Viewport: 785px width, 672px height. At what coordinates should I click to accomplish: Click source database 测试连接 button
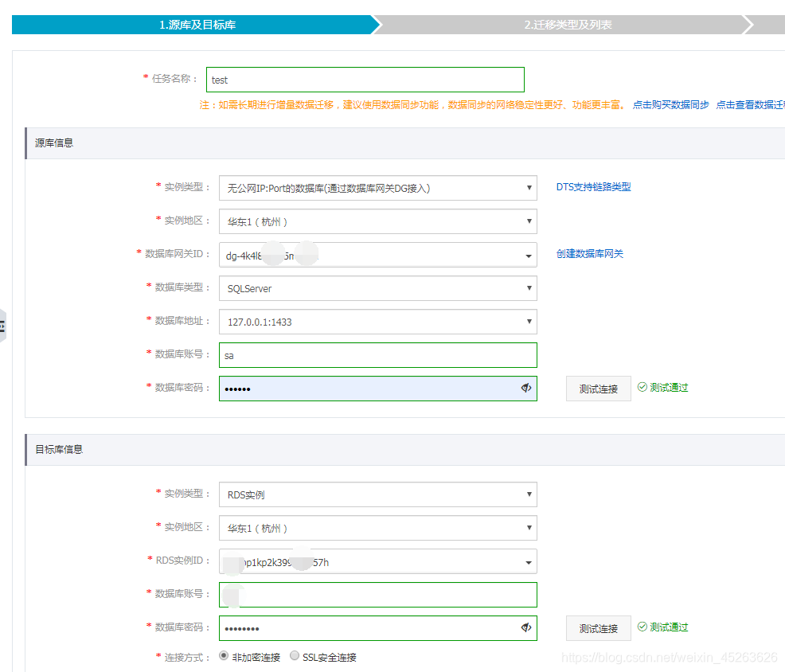598,389
